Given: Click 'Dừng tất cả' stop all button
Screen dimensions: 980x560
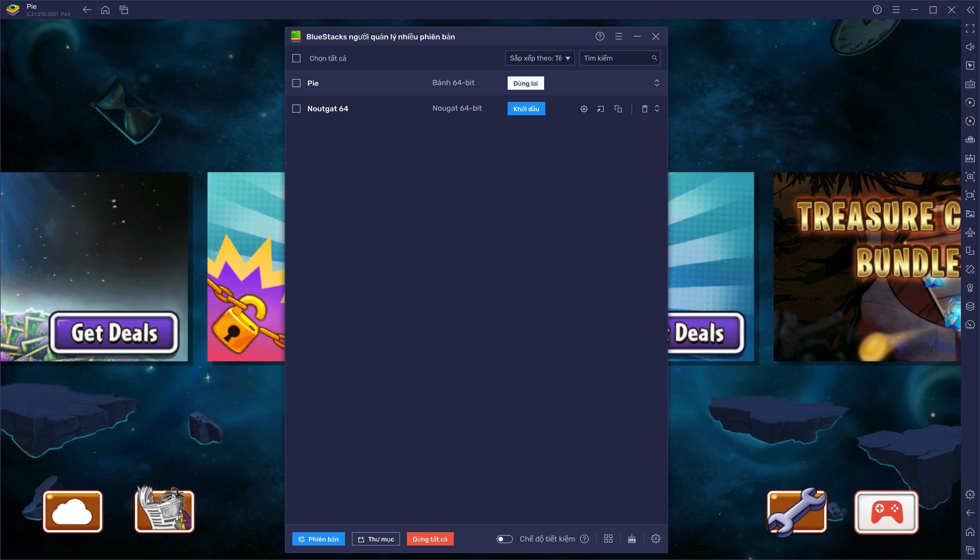Looking at the screenshot, I should point(430,539).
